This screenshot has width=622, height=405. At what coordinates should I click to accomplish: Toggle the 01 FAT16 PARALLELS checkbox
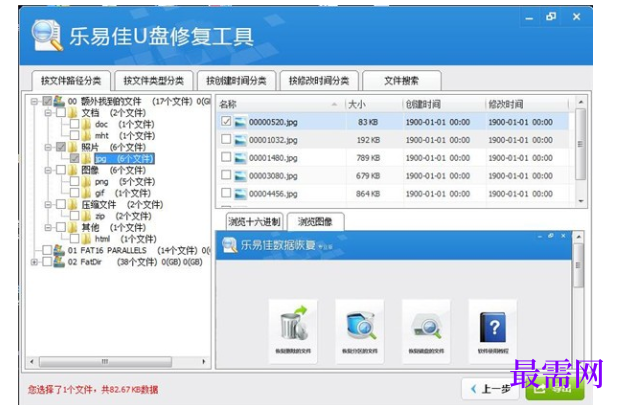click(47, 250)
